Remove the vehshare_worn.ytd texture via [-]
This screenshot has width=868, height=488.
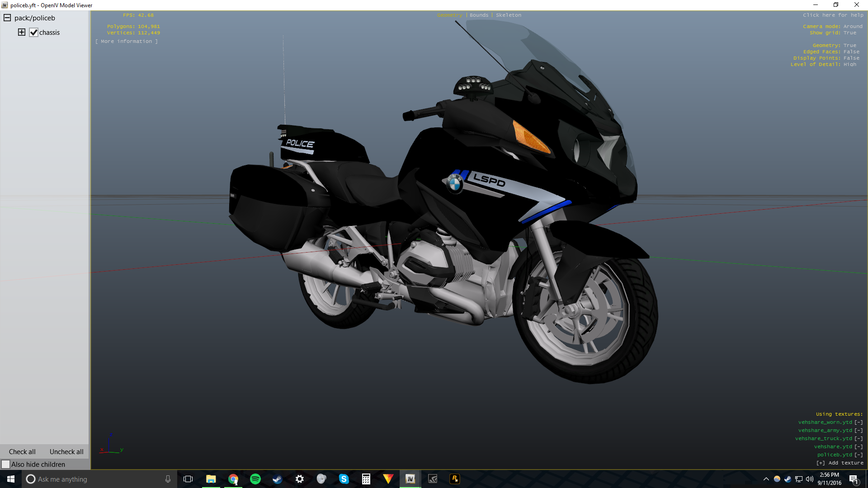pyautogui.click(x=859, y=422)
